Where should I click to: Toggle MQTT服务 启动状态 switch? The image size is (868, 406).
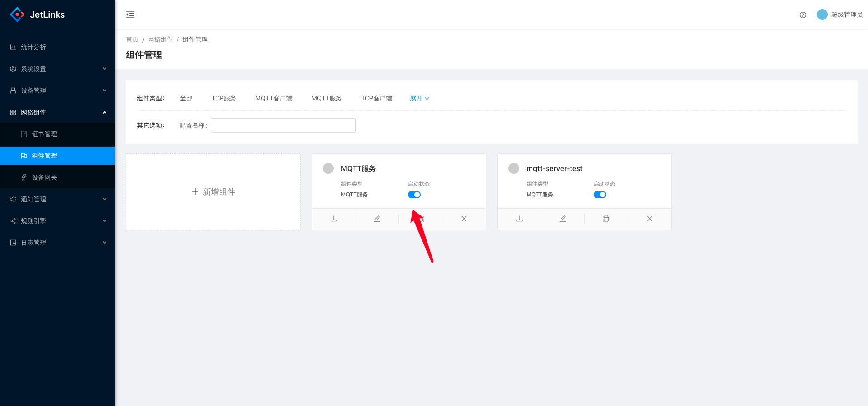[414, 195]
